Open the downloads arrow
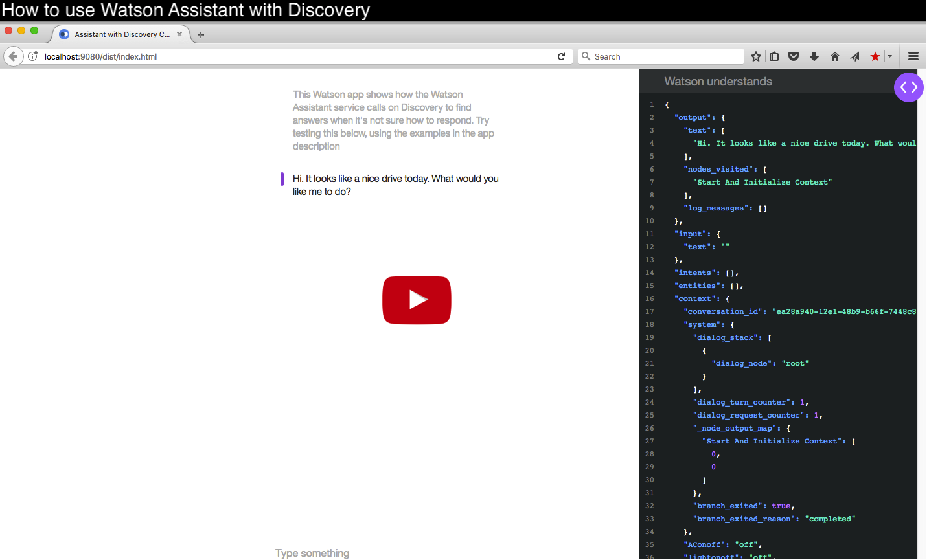Image resolution: width=929 pixels, height=560 pixels. coord(814,56)
